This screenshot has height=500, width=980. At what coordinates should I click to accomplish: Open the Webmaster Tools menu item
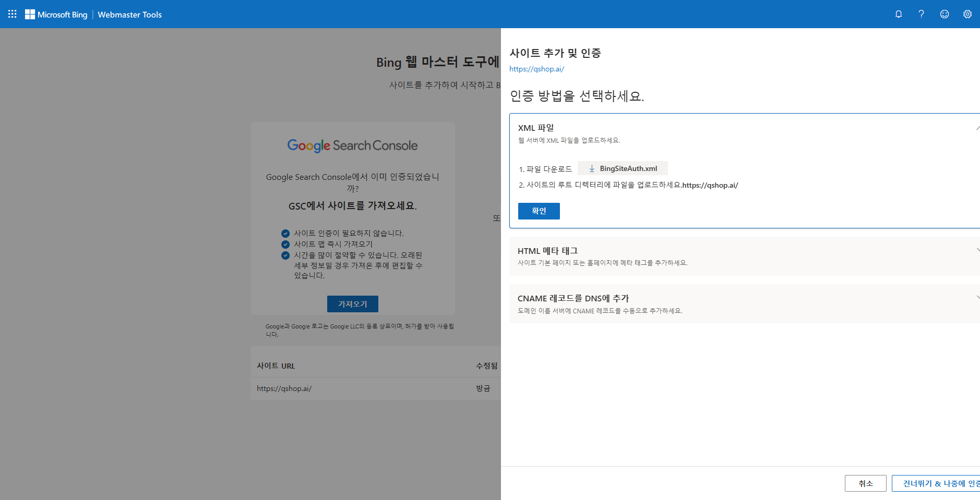tap(129, 15)
